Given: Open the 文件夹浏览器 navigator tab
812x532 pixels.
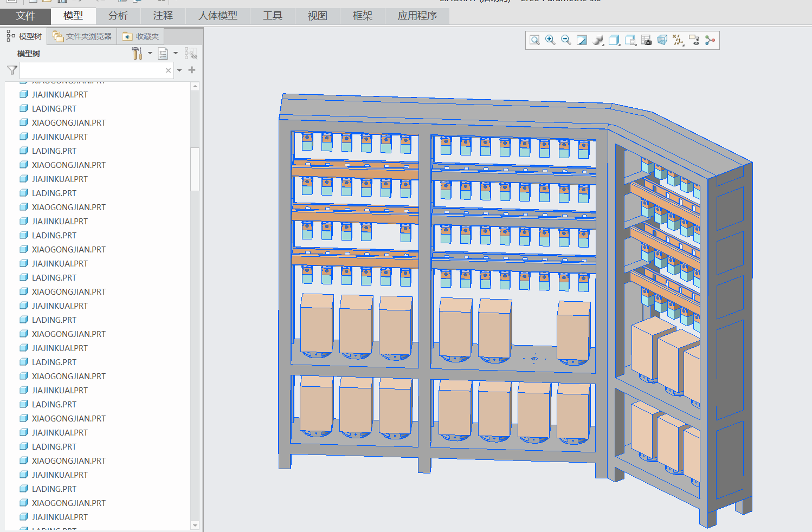Looking at the screenshot, I should tap(82, 36).
